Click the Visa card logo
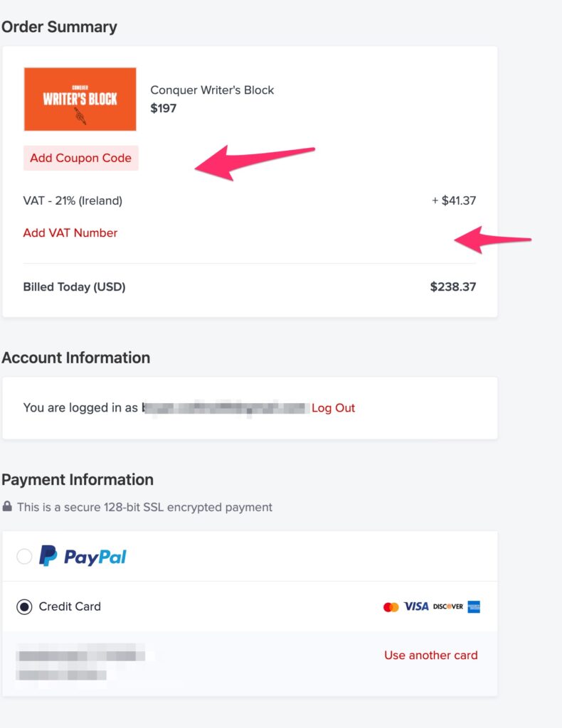 point(416,606)
